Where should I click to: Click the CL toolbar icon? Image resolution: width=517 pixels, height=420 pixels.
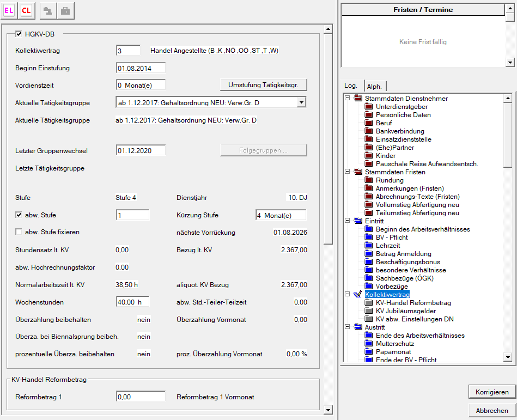(26, 10)
